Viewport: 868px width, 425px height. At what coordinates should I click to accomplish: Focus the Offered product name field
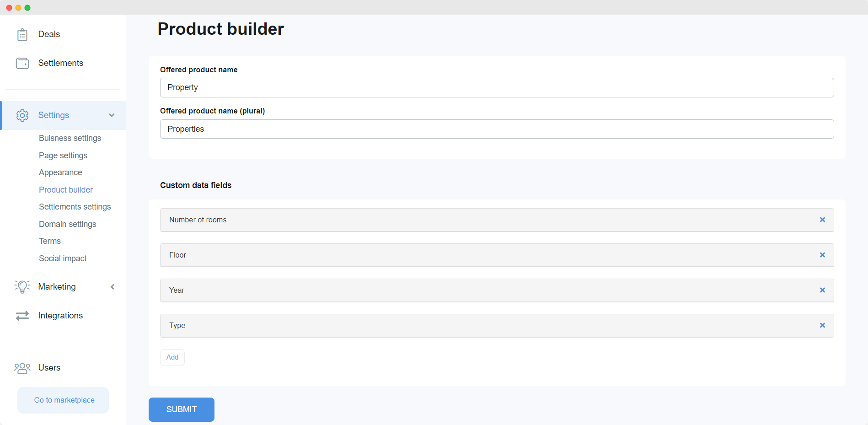coord(497,87)
